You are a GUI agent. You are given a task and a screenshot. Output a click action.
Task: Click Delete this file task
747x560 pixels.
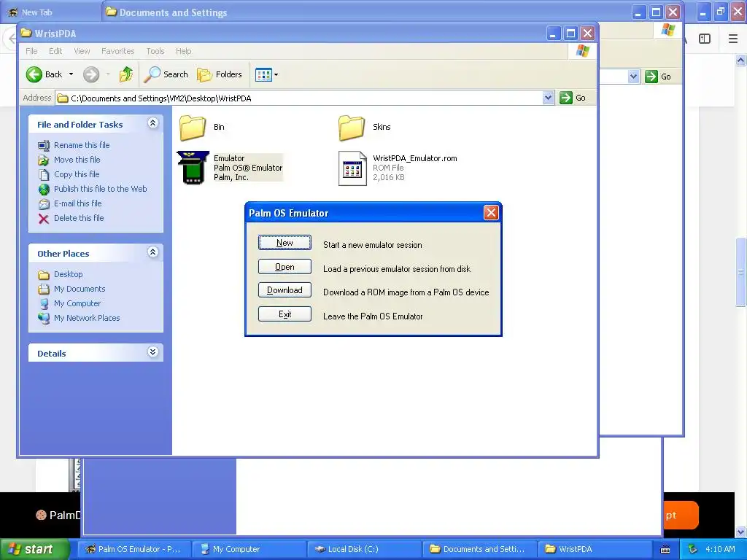tap(79, 217)
